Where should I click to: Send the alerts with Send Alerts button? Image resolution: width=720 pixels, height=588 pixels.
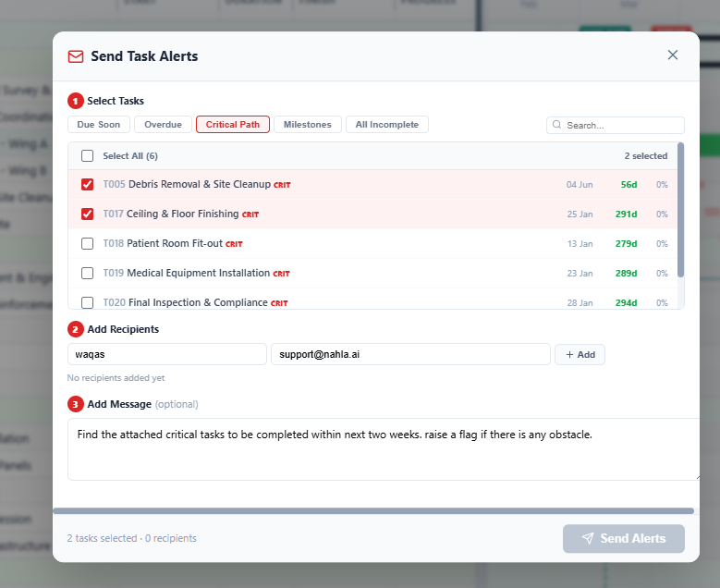624,538
